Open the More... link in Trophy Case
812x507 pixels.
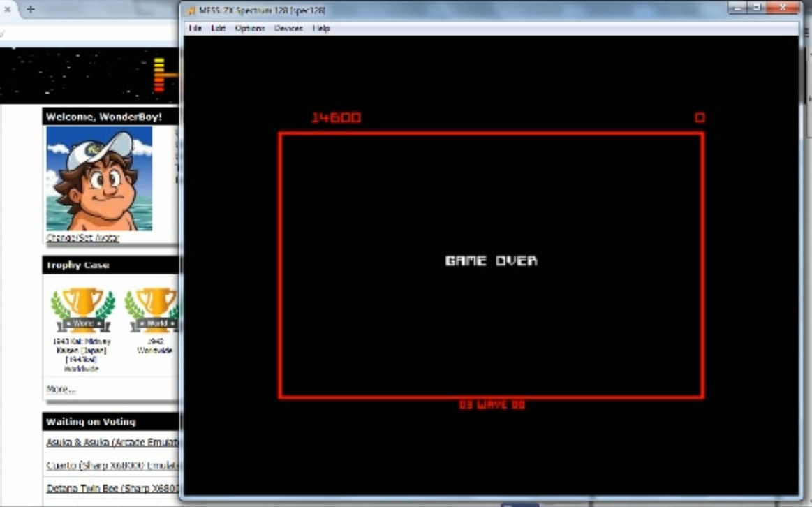point(61,389)
